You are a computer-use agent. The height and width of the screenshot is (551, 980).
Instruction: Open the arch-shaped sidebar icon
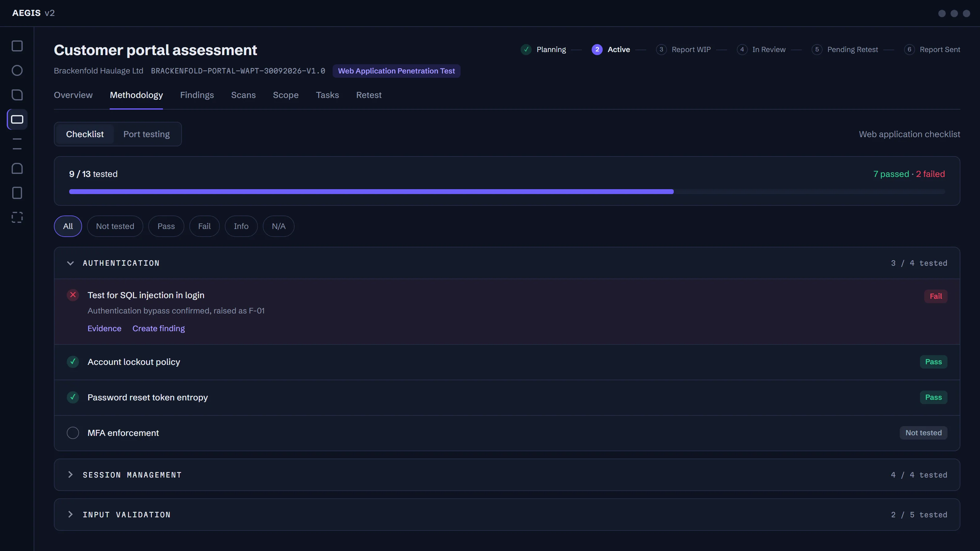click(x=17, y=168)
